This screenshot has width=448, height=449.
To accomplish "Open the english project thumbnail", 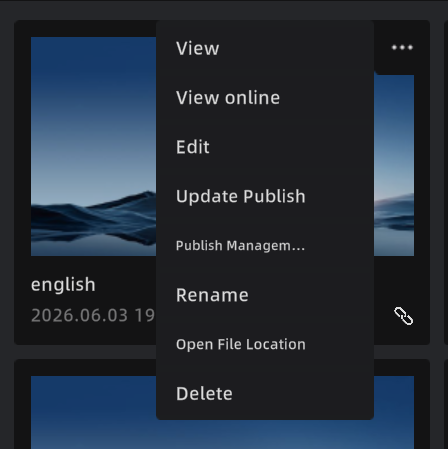I will point(93,146).
